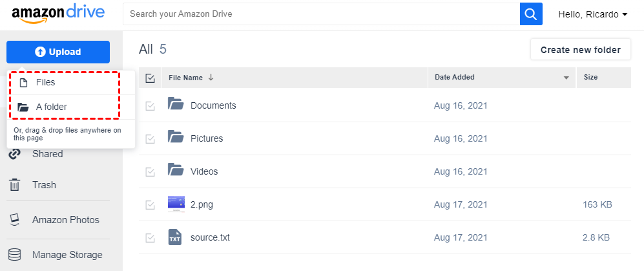Select A folder from upload menu
Screen dimensions: 644x271
coord(51,107)
